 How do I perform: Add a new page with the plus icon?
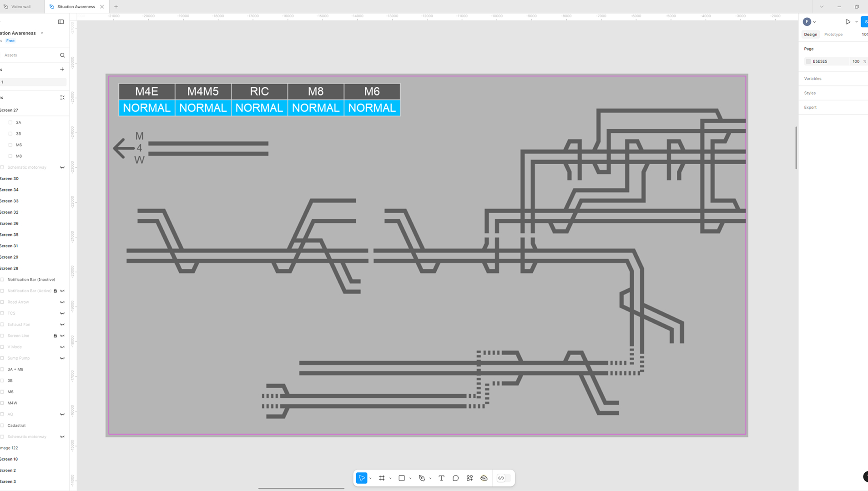62,70
